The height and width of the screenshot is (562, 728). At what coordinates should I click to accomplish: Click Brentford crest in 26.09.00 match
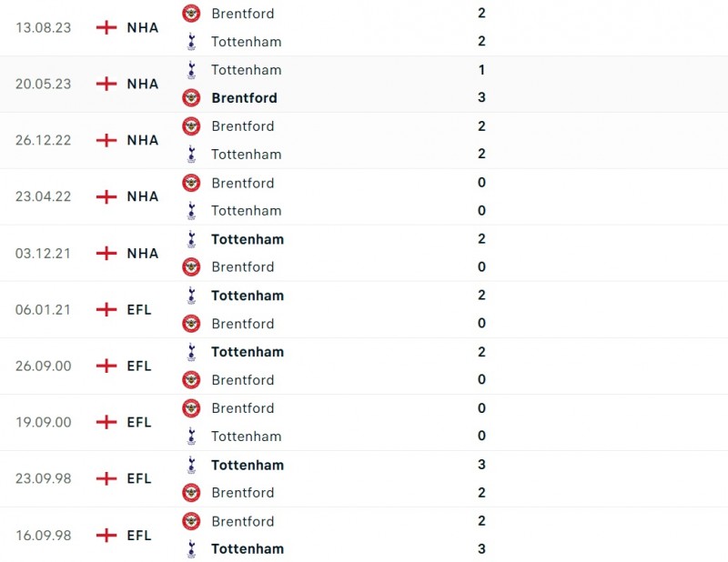tap(191, 379)
